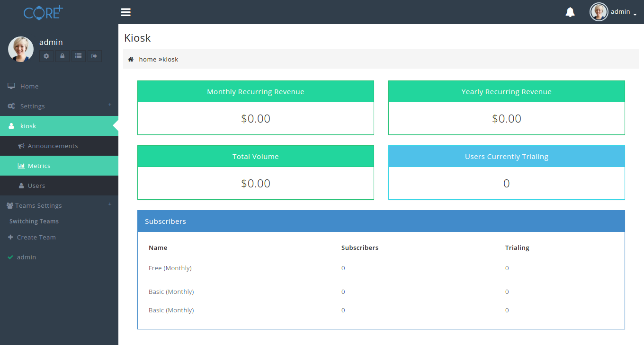Viewport: 644px width, 345px height.
Task: Open the gear settings icon under admin
Action: tap(46, 56)
